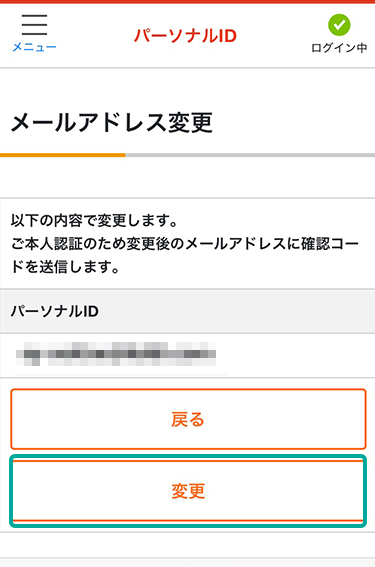Tap the blue メニュー label

coord(34,47)
